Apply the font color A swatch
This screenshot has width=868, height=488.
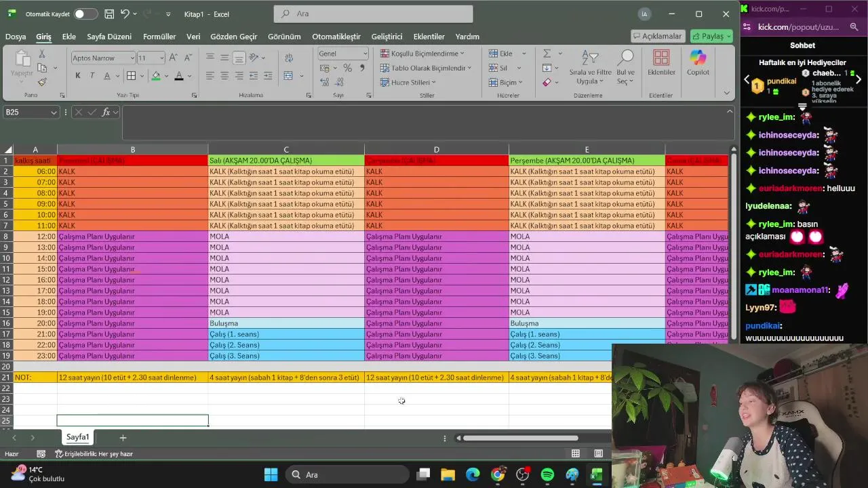click(179, 76)
